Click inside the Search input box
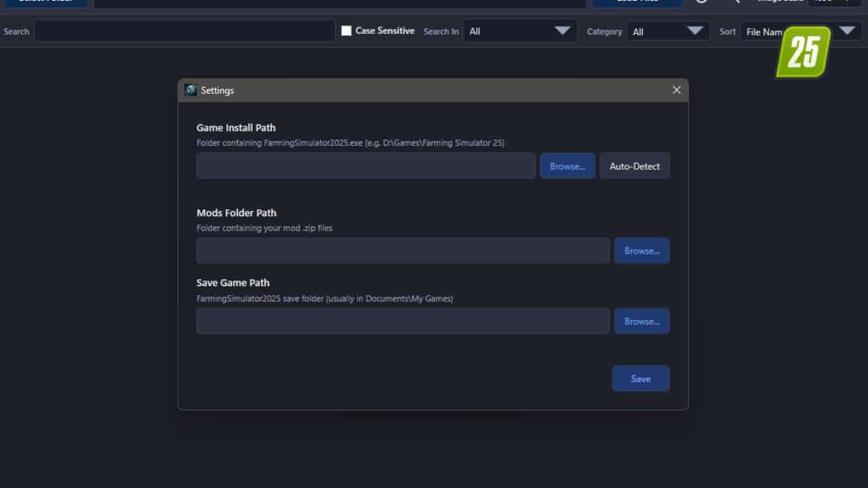The image size is (868, 488). tap(183, 30)
